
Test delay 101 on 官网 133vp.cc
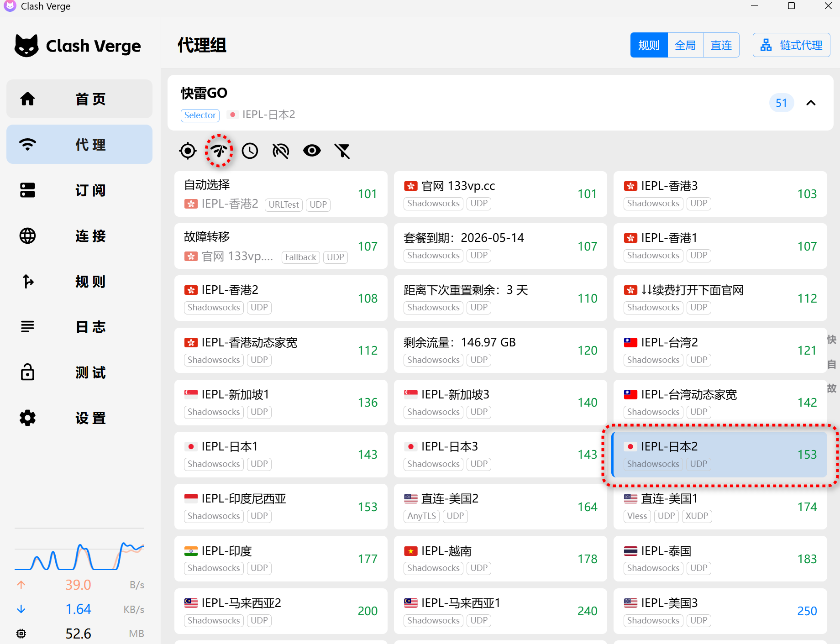pyautogui.click(x=587, y=194)
